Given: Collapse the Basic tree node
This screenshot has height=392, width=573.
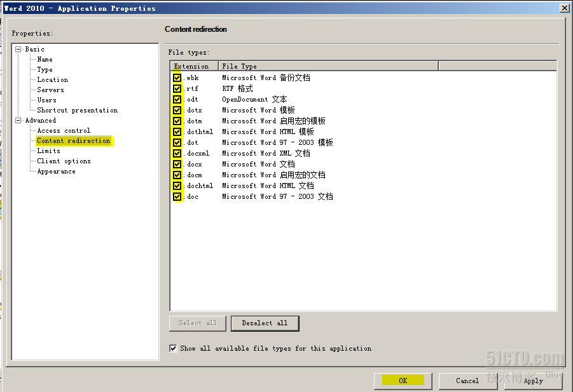Looking at the screenshot, I should tap(18, 49).
